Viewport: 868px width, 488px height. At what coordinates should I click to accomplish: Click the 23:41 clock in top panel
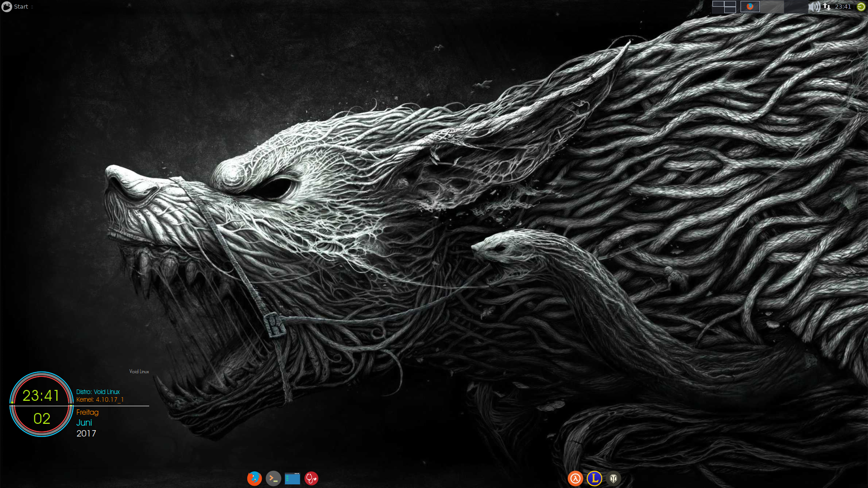click(x=843, y=6)
